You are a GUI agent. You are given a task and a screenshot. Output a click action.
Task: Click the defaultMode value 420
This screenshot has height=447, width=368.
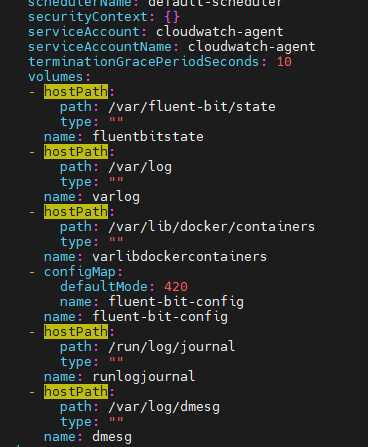176,287
